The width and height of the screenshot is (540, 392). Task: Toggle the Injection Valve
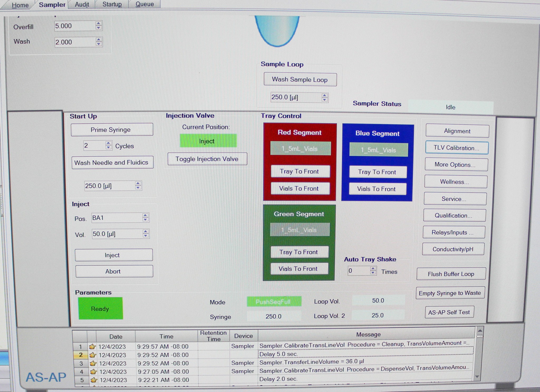click(207, 159)
